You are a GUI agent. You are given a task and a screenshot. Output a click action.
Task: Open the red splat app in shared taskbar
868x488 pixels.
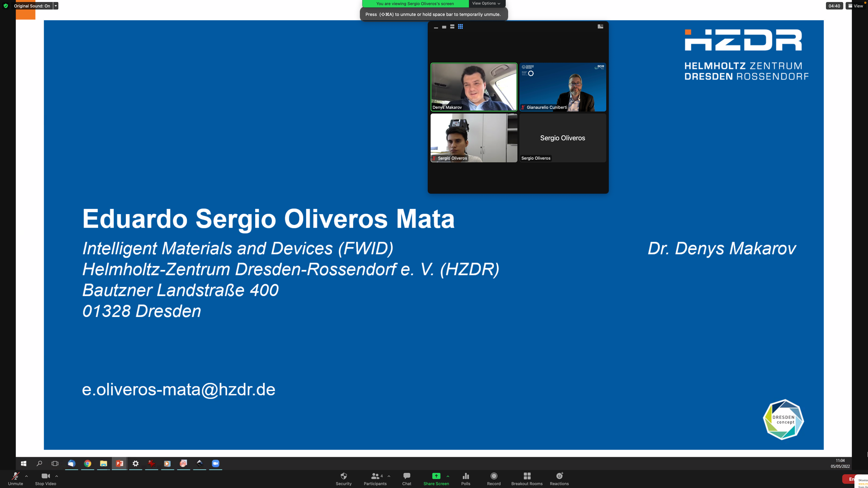tap(152, 463)
